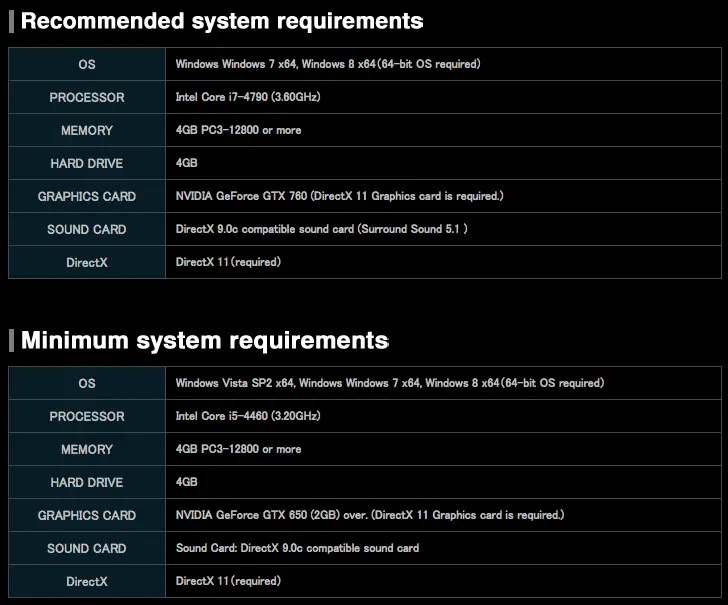The height and width of the screenshot is (605, 728).
Task: Select the 4GB hard drive value in Recommended table
Action: [187, 163]
